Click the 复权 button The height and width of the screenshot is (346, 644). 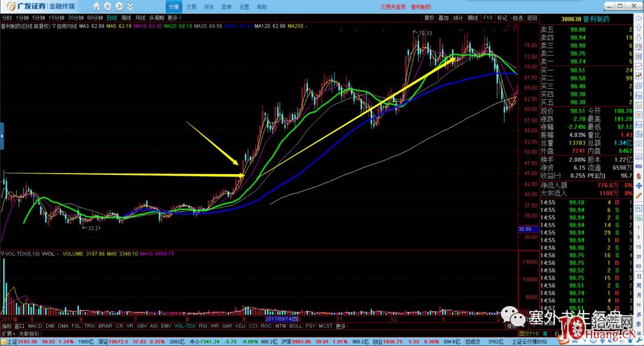429,18
